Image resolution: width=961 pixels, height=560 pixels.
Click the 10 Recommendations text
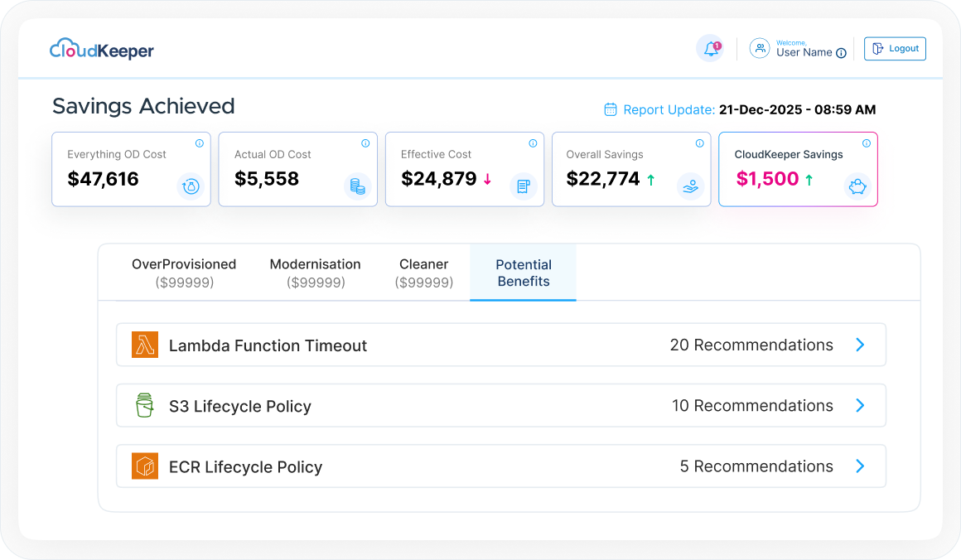coord(752,406)
